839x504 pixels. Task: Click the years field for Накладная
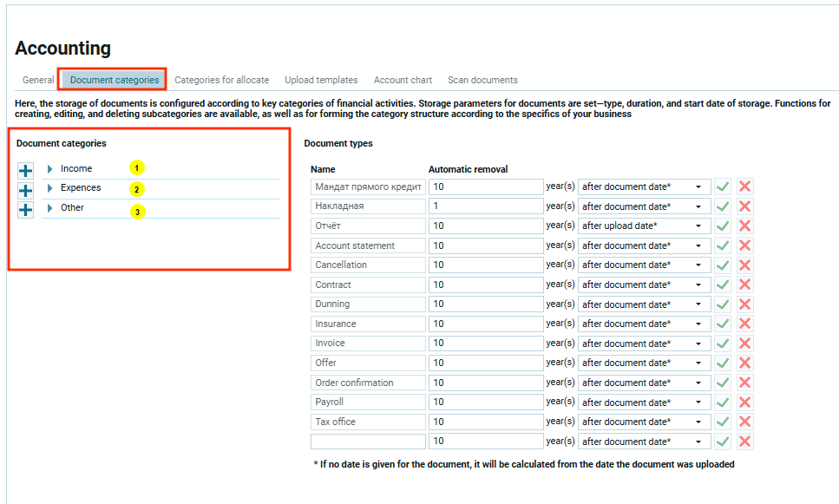point(485,206)
